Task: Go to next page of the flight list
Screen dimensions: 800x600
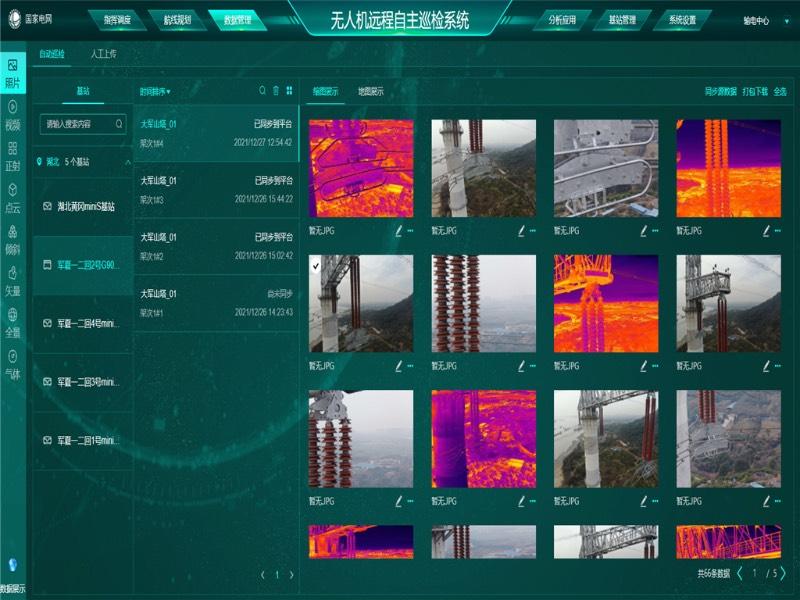Action: (x=291, y=575)
